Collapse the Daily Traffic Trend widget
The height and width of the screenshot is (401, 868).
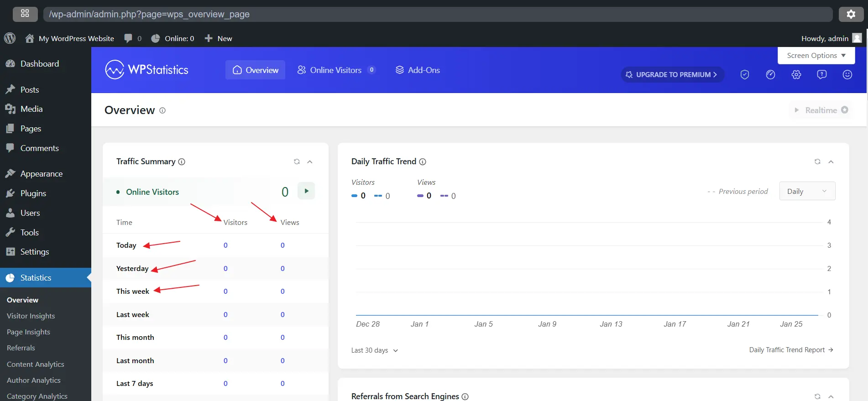pyautogui.click(x=831, y=161)
